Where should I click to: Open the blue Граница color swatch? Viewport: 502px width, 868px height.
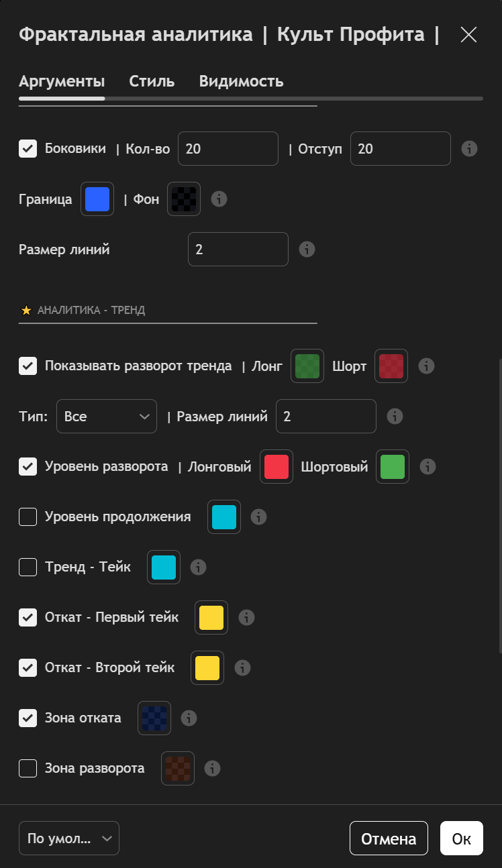tap(97, 199)
